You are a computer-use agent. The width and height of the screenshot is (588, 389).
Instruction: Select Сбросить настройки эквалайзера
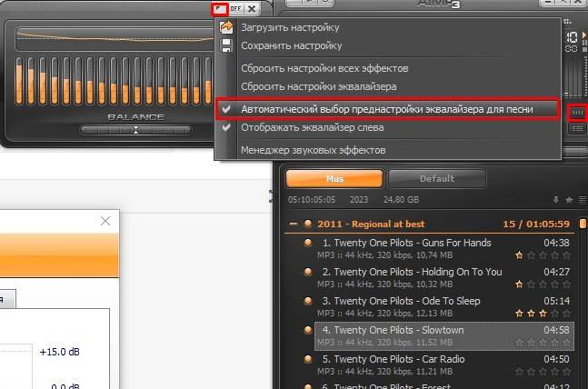tap(318, 86)
